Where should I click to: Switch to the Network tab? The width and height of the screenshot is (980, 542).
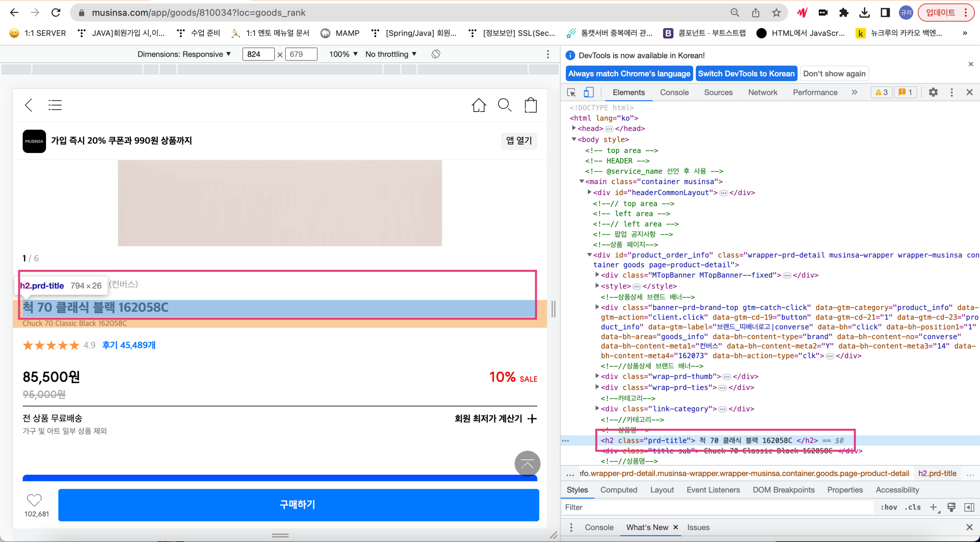[x=762, y=92]
